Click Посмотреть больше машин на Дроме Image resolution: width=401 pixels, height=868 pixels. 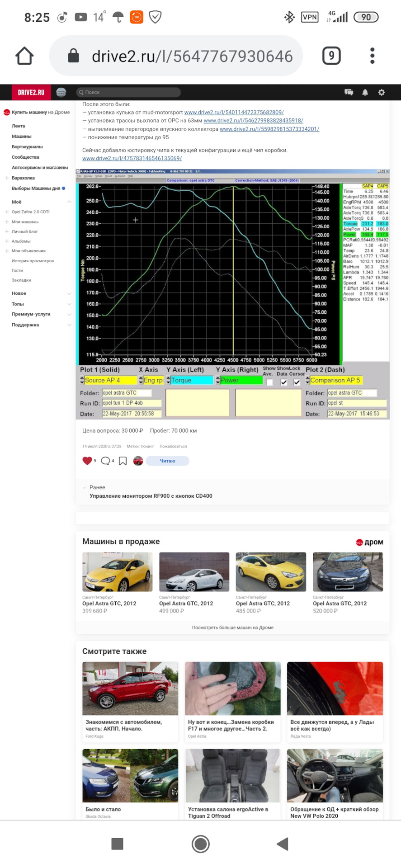point(232,627)
